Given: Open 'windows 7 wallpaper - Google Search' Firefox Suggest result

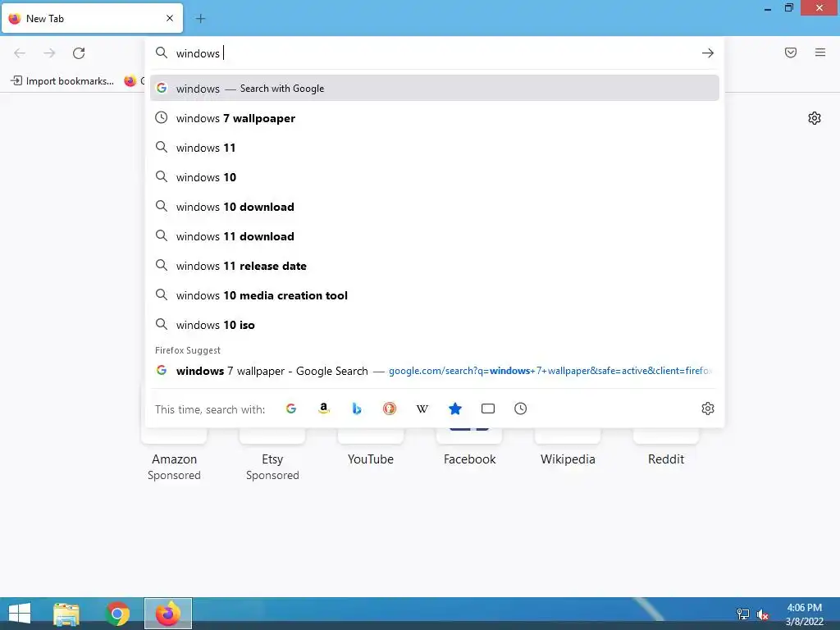Looking at the screenshot, I should (x=435, y=371).
